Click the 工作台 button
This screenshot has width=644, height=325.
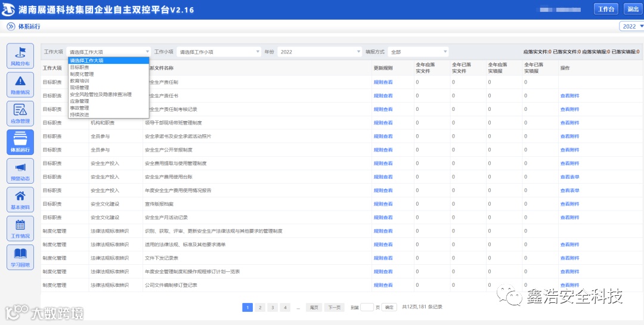pyautogui.click(x=606, y=10)
